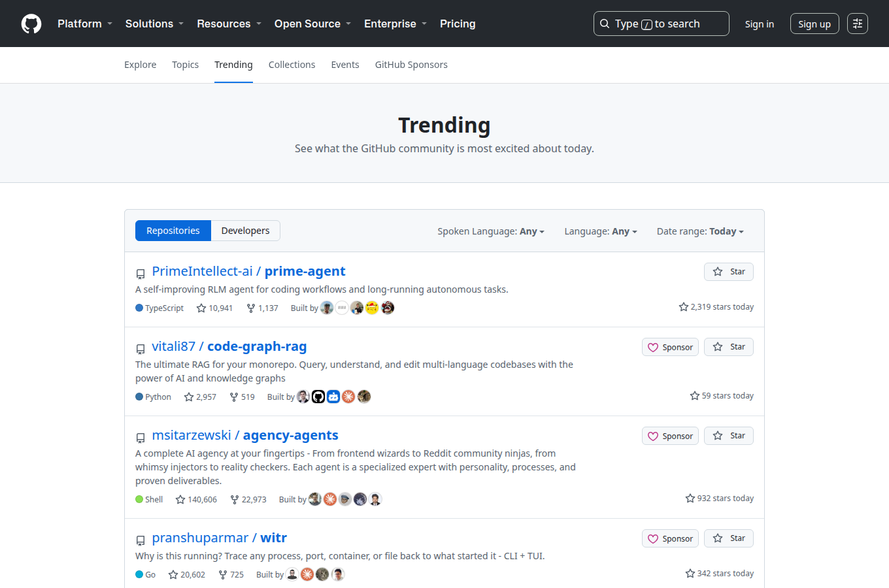Open pranshuparmar / witr repository

220,538
